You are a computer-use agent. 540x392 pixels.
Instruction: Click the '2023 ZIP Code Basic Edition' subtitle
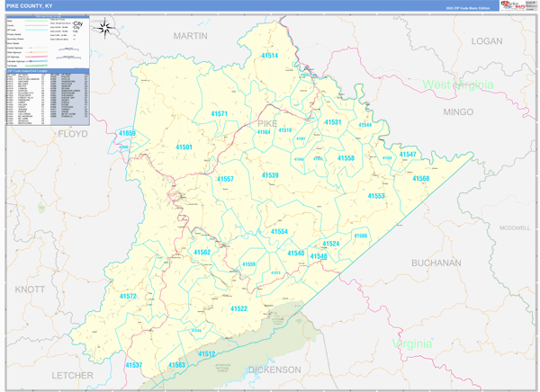(468, 8)
